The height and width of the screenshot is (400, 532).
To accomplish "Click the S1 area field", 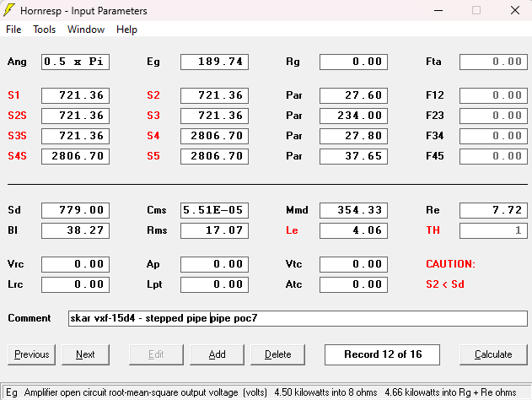I will tap(75, 95).
